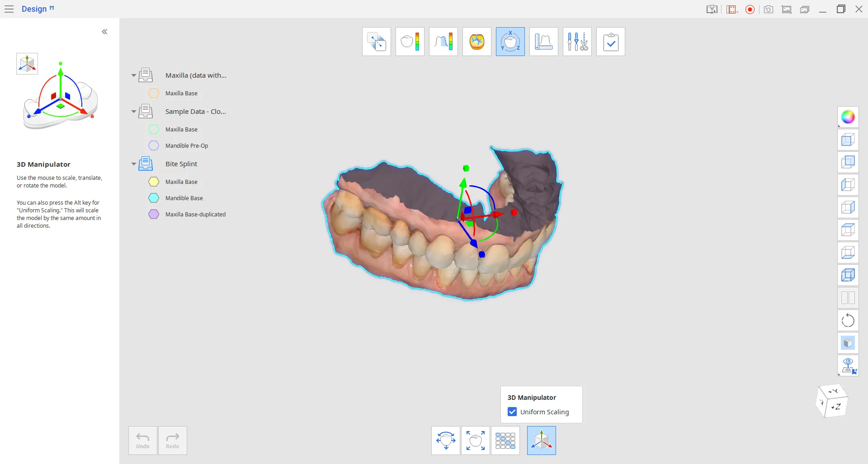Uncheck the Uniform Scaling checkbox

pos(512,412)
